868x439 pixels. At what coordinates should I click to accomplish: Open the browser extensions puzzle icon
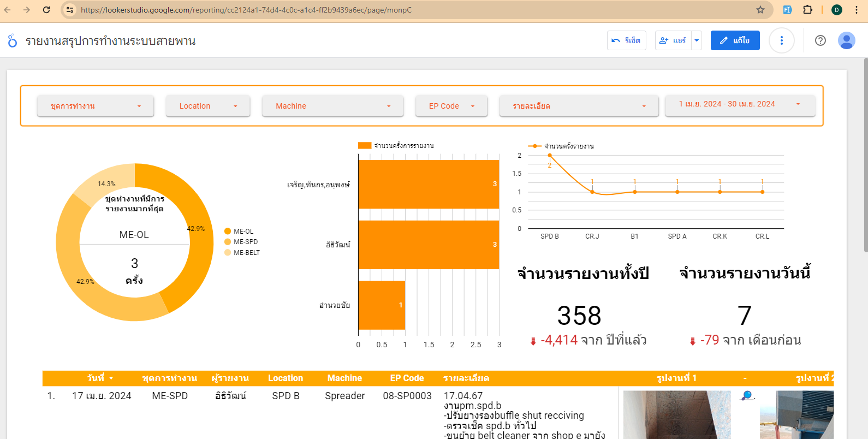(807, 10)
